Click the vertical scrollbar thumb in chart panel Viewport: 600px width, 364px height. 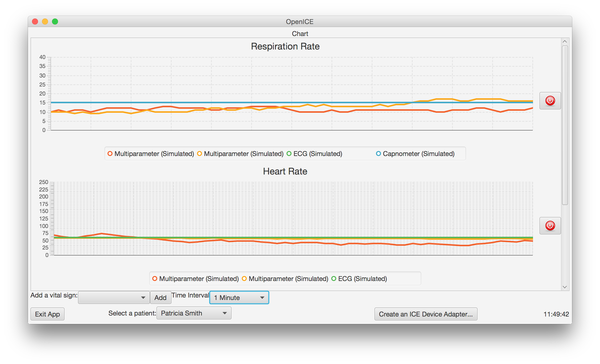pyautogui.click(x=565, y=125)
